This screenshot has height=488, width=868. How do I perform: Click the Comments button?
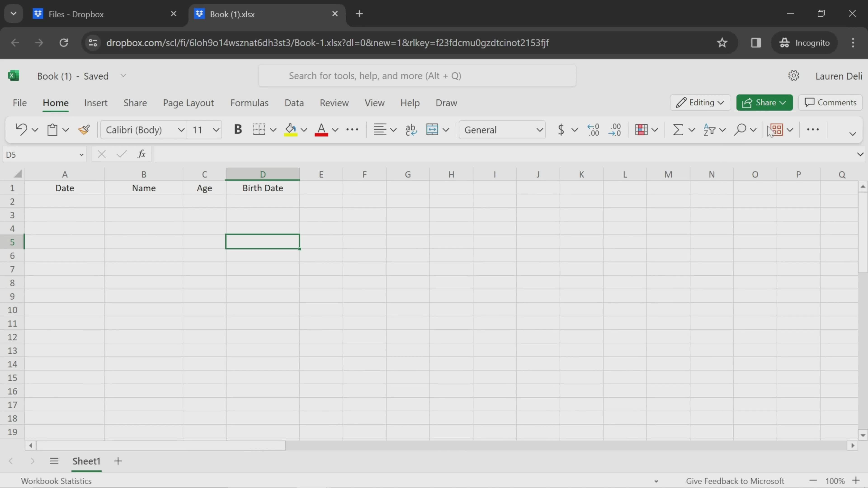pos(830,103)
